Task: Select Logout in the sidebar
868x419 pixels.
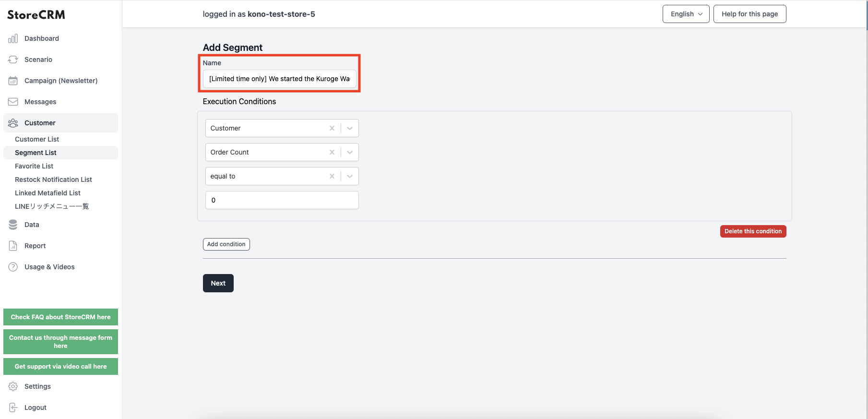Action: click(x=60, y=407)
